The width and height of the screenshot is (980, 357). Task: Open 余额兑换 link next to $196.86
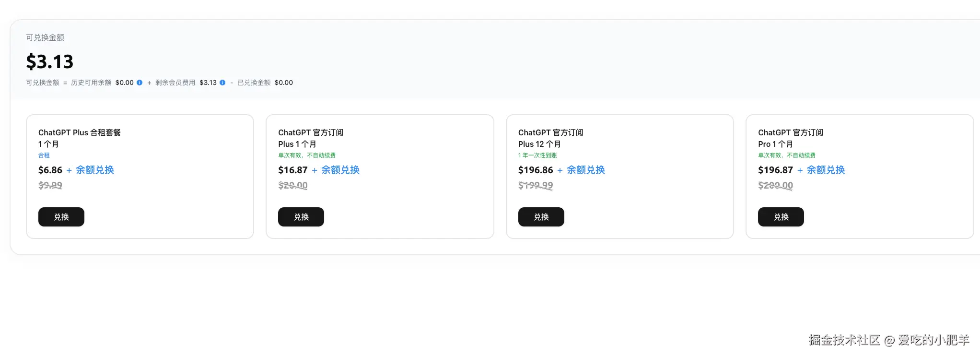(x=586, y=170)
